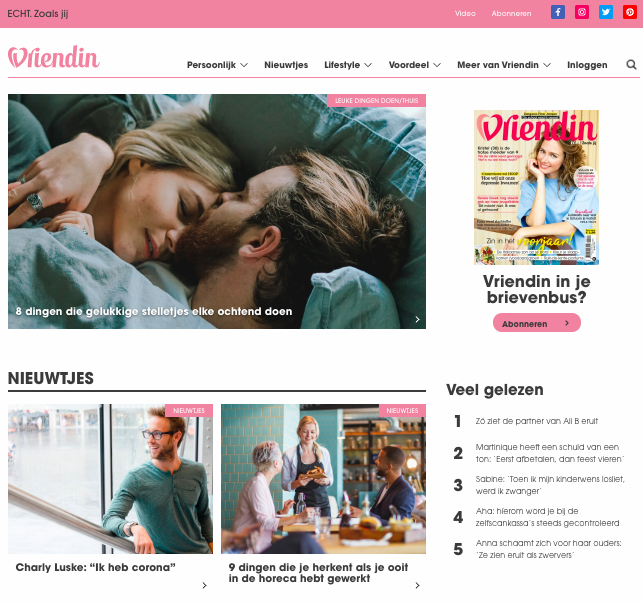Open the Video link in the top bar

pos(465,14)
